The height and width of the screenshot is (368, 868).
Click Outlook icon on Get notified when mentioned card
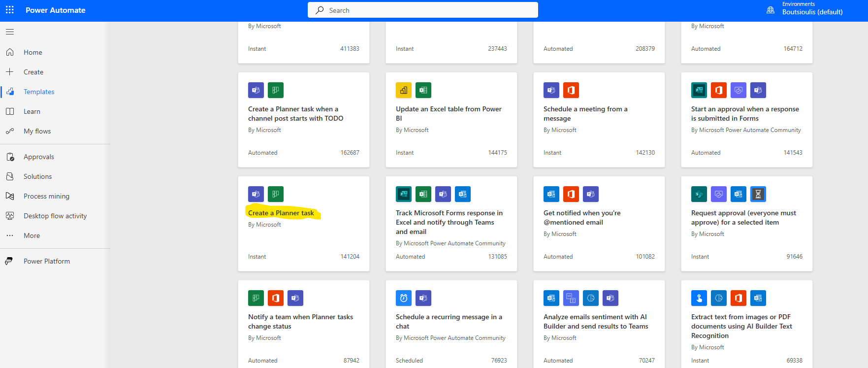point(551,194)
